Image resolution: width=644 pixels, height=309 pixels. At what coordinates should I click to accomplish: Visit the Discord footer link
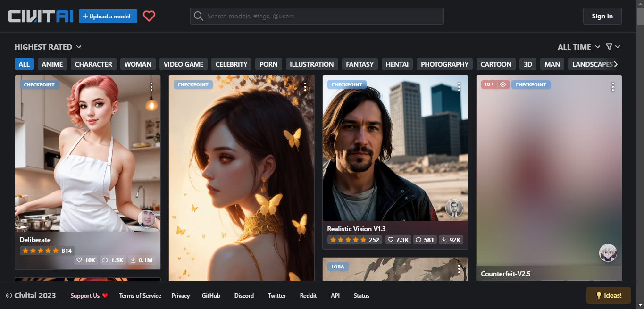click(244, 296)
